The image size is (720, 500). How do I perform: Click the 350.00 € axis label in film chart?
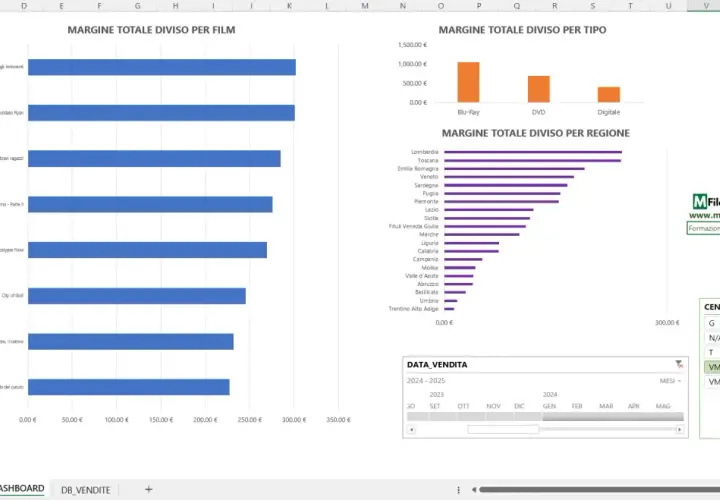pyautogui.click(x=338, y=420)
